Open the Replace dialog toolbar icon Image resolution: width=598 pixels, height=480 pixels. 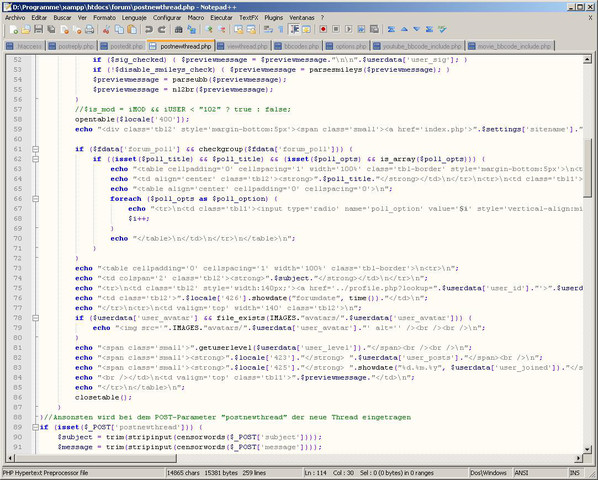pos(191,29)
